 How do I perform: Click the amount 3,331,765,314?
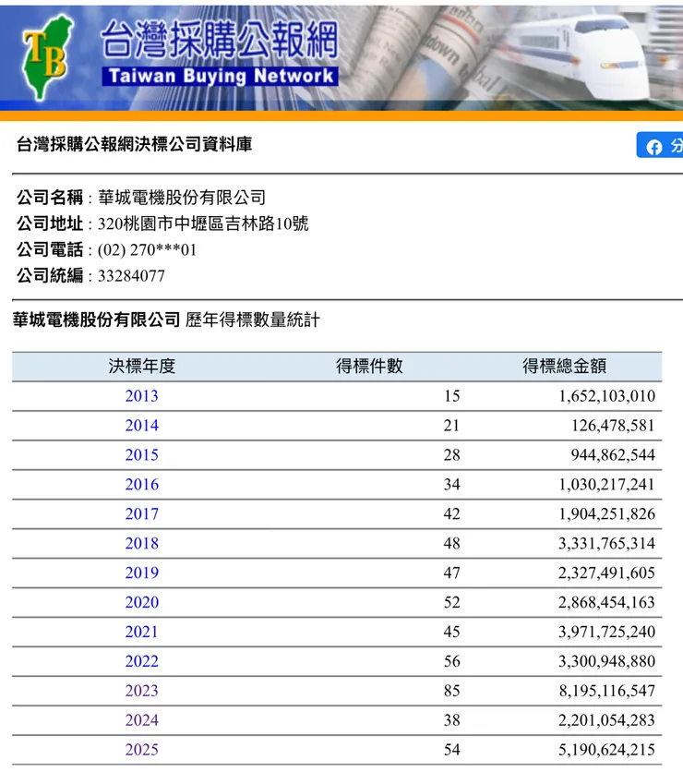click(606, 544)
